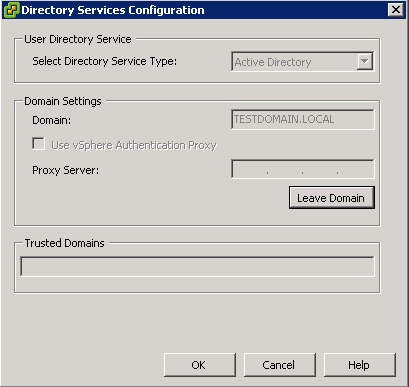Viewport: 409px width, 387px height.
Task: Open the Directory Service Type dropdown arrow
Action: [x=365, y=61]
